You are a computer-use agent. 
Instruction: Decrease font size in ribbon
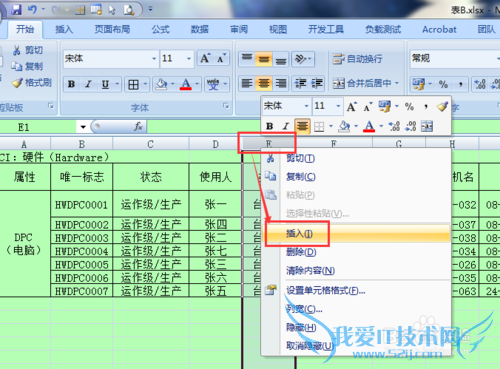pyautogui.click(x=221, y=59)
